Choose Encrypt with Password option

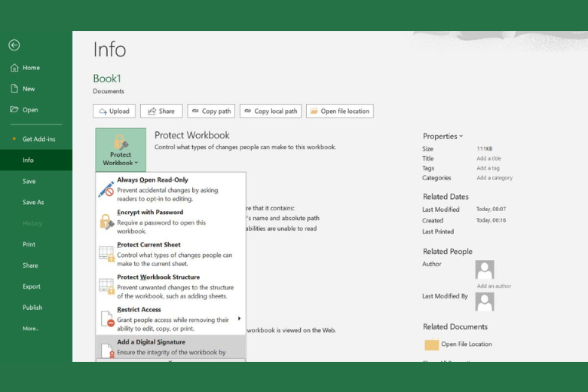[x=170, y=222]
